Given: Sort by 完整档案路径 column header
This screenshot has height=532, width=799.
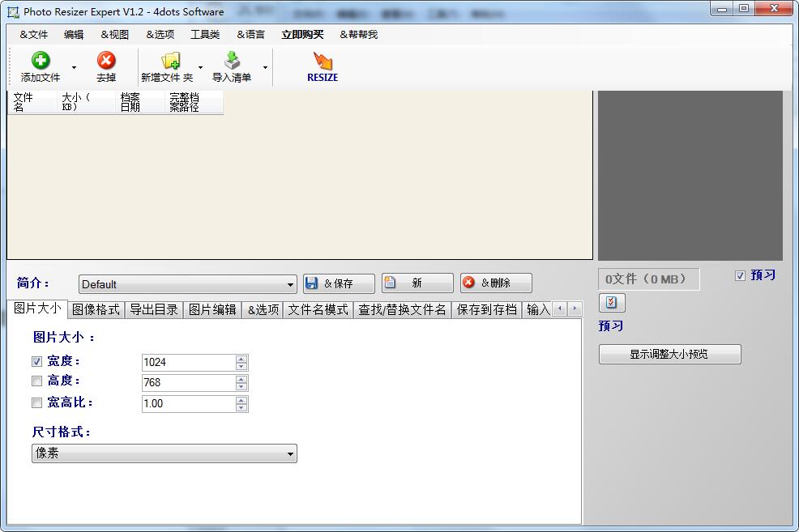Looking at the screenshot, I should point(194,102).
